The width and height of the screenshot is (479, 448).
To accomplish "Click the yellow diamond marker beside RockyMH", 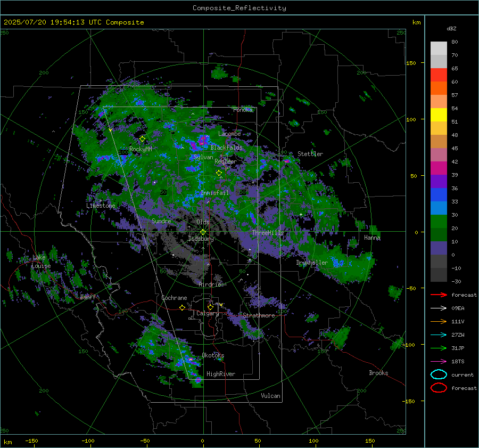I will click(142, 139).
